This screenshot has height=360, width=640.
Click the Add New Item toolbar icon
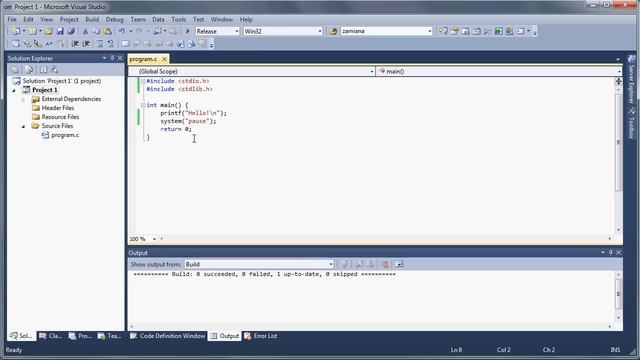click(x=32, y=31)
